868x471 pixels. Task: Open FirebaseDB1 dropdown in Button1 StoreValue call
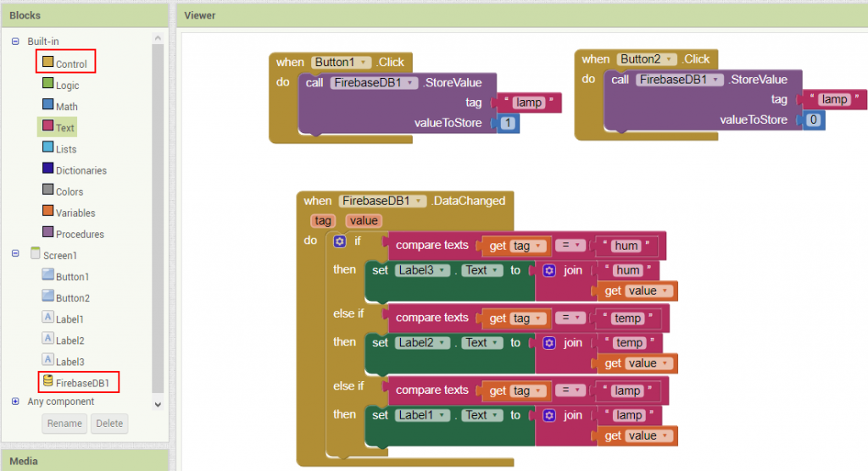pos(374,82)
